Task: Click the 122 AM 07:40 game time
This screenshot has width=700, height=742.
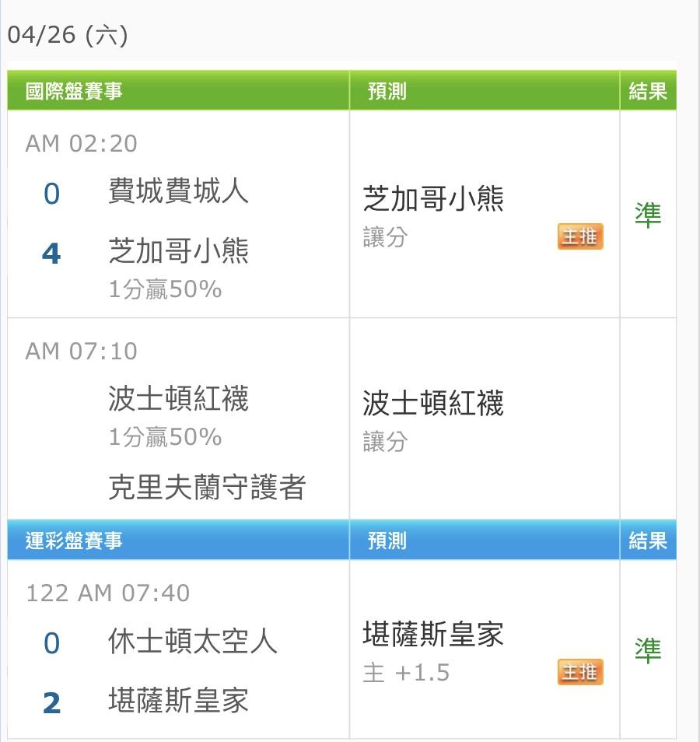Action: (108, 593)
